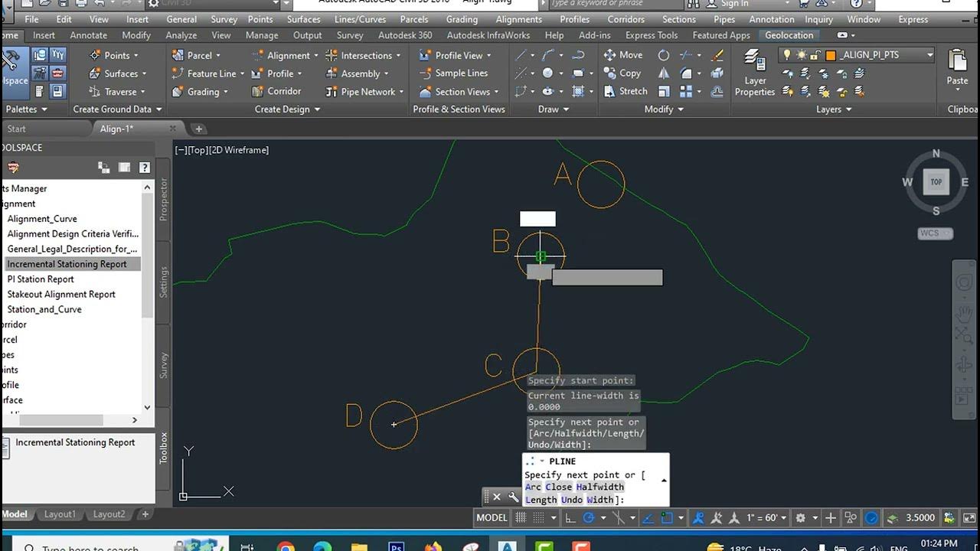Click the command line close X icon
The height and width of the screenshot is (551, 980).
click(496, 497)
